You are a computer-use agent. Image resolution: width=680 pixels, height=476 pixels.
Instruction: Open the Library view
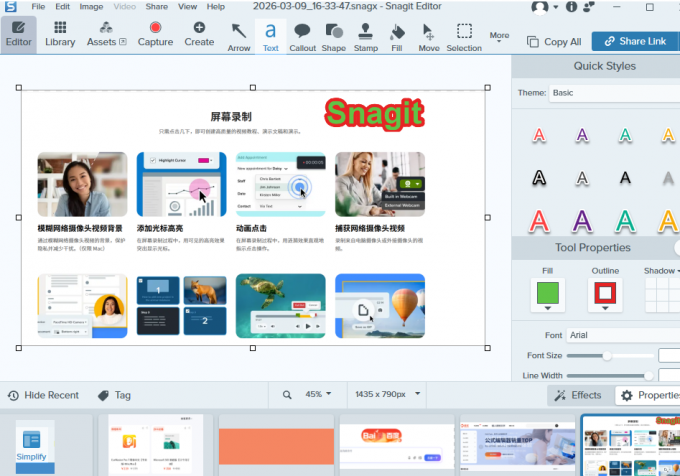[x=60, y=34]
